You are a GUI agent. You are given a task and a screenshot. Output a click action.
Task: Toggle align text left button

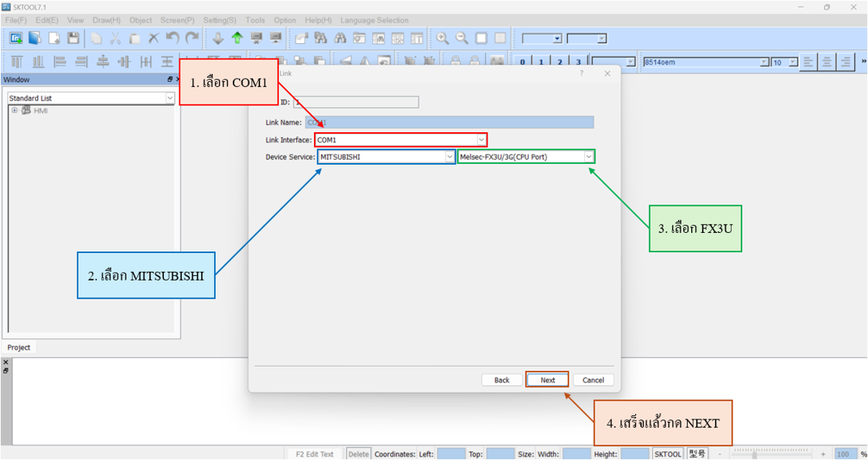tap(808, 62)
